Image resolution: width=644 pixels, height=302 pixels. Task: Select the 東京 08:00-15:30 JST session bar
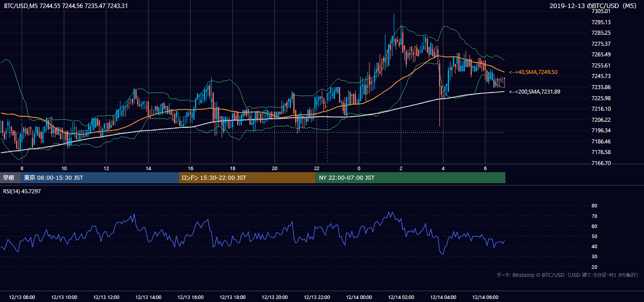pos(100,178)
